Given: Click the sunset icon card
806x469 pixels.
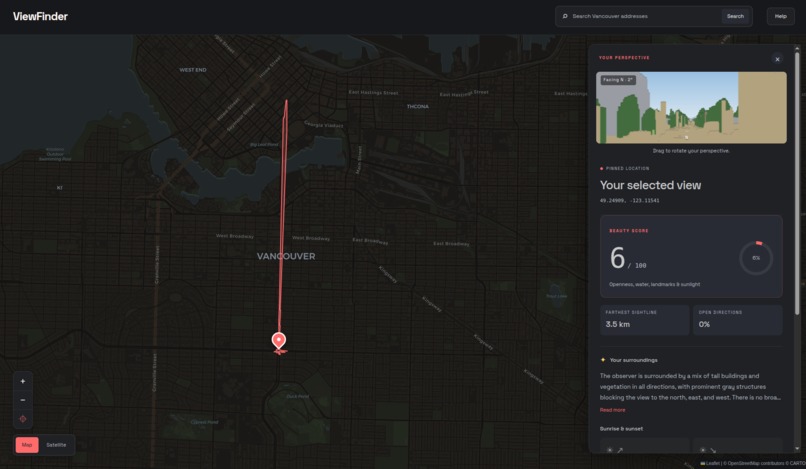Looking at the screenshot, I should [738, 446].
